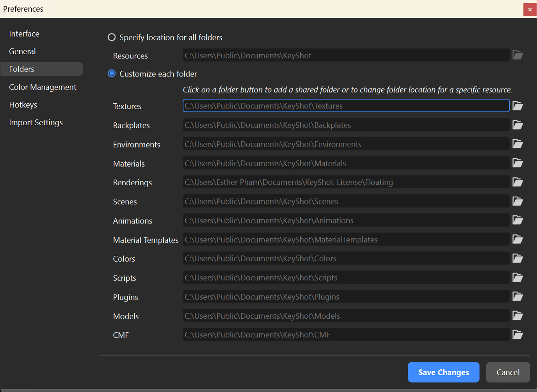The image size is (537, 392).
Task: Select the Customize each folder option
Action: 112,73
